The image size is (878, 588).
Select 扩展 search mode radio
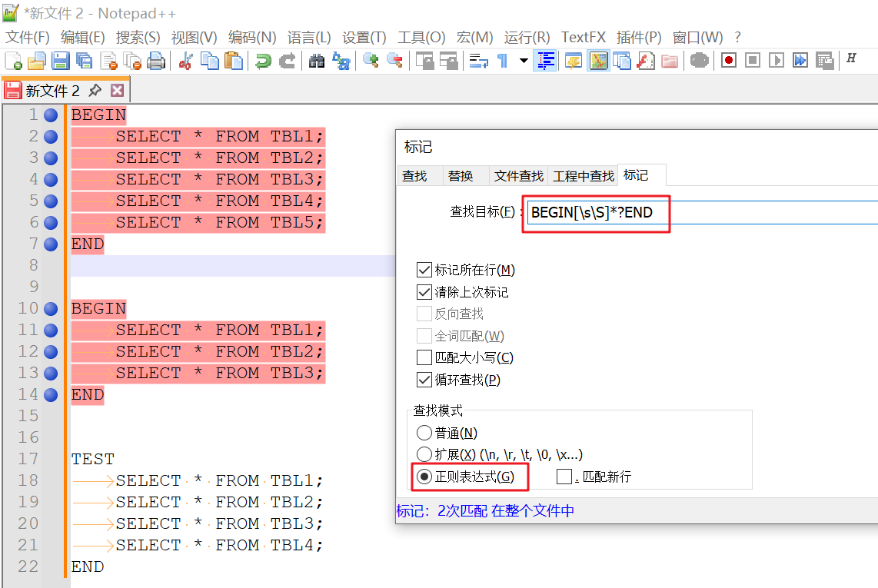424,454
